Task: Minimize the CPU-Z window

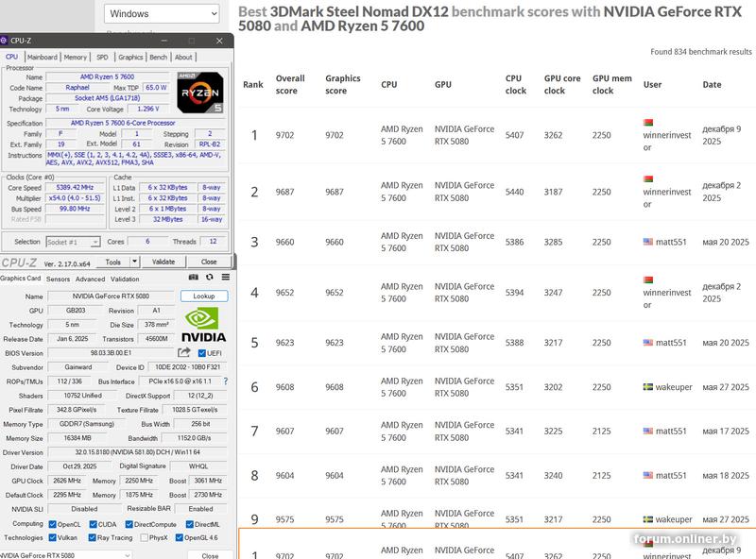Action: tap(163, 41)
